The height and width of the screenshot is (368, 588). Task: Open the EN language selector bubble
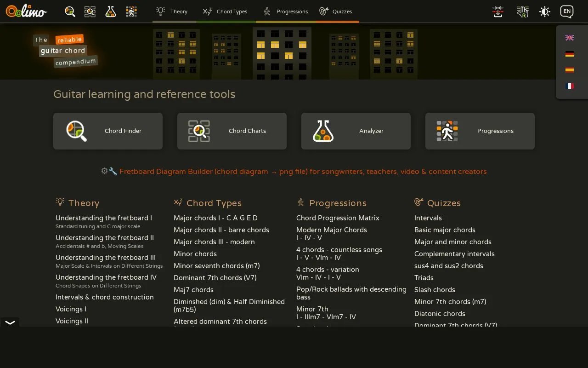click(x=567, y=11)
